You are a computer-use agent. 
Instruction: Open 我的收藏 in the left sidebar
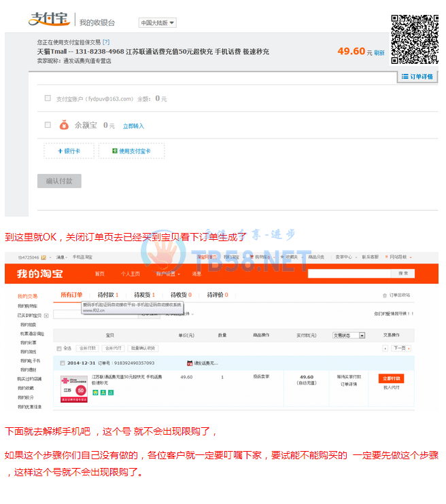pyautogui.click(x=25, y=389)
